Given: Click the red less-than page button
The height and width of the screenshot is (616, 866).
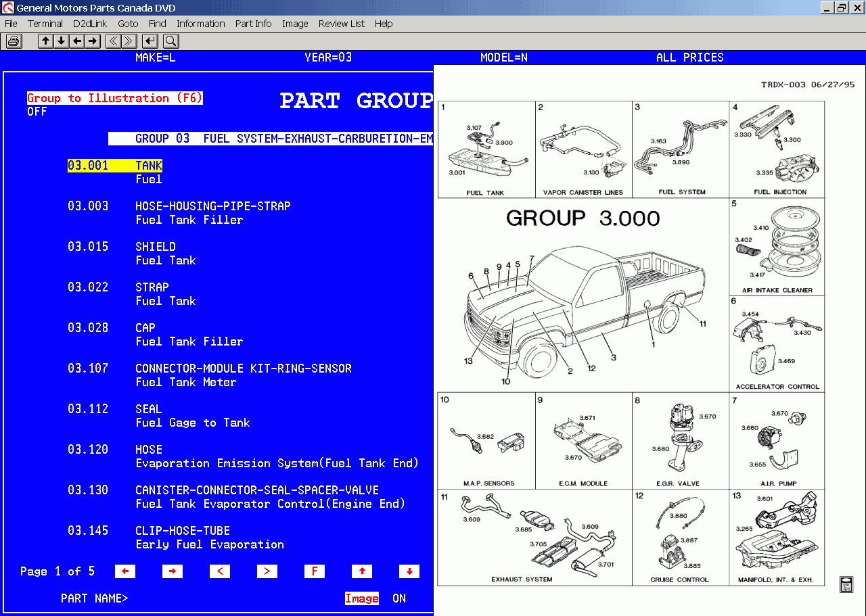Looking at the screenshot, I should (x=220, y=571).
